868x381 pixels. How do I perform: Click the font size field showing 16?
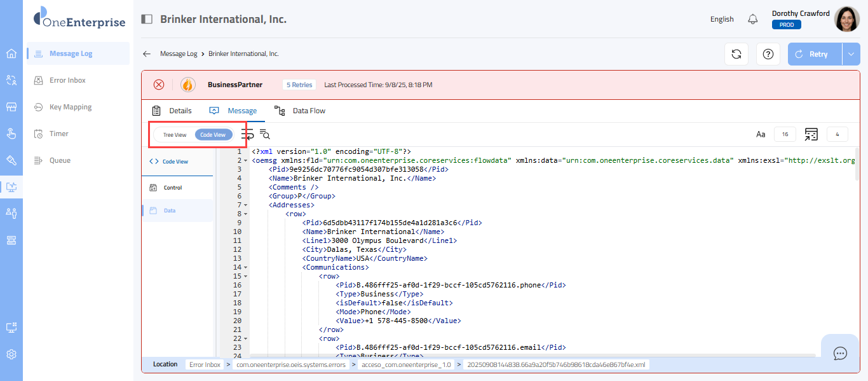coord(785,134)
